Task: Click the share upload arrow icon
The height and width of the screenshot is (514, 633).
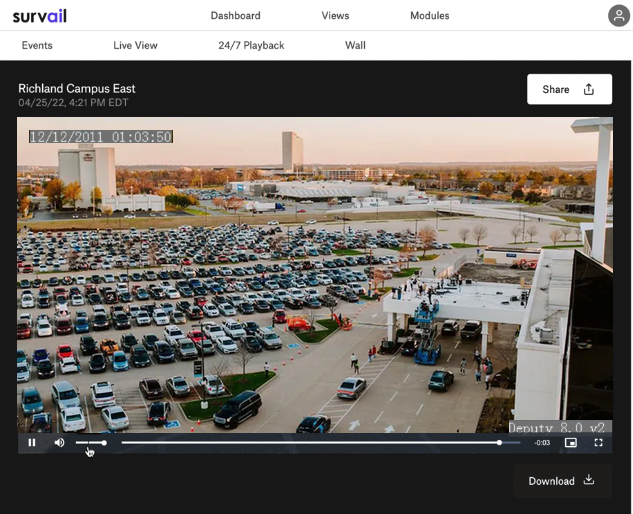Action: tap(589, 89)
